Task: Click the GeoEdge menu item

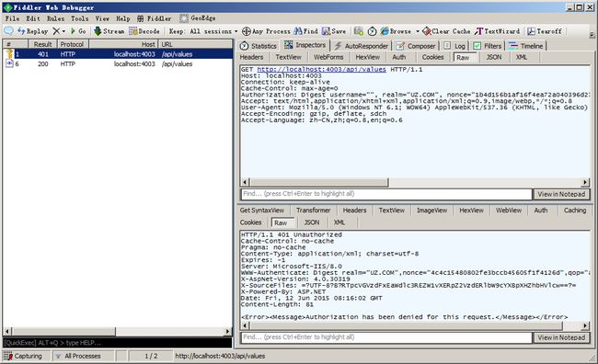Action: click(198, 18)
